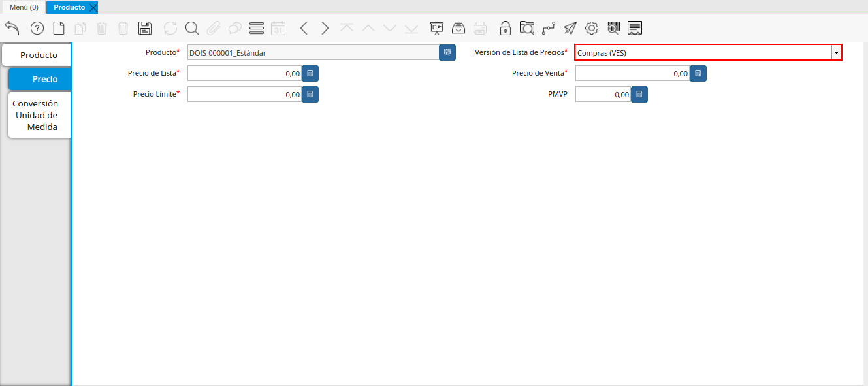Go to the detail record with the right chevron
Screen dimensions: 868x386
(325, 28)
